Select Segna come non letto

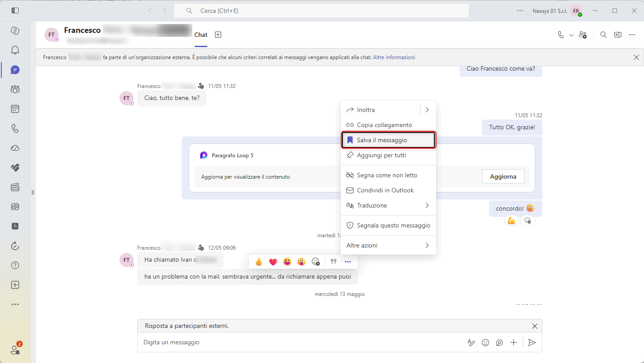[388, 175]
